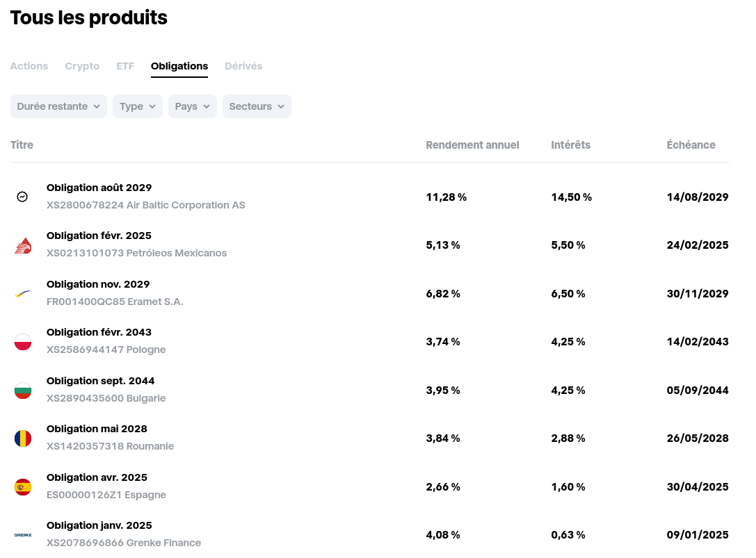Select the Bulgaria flag icon
Viewport: 756px width, 558px height.
(22, 390)
